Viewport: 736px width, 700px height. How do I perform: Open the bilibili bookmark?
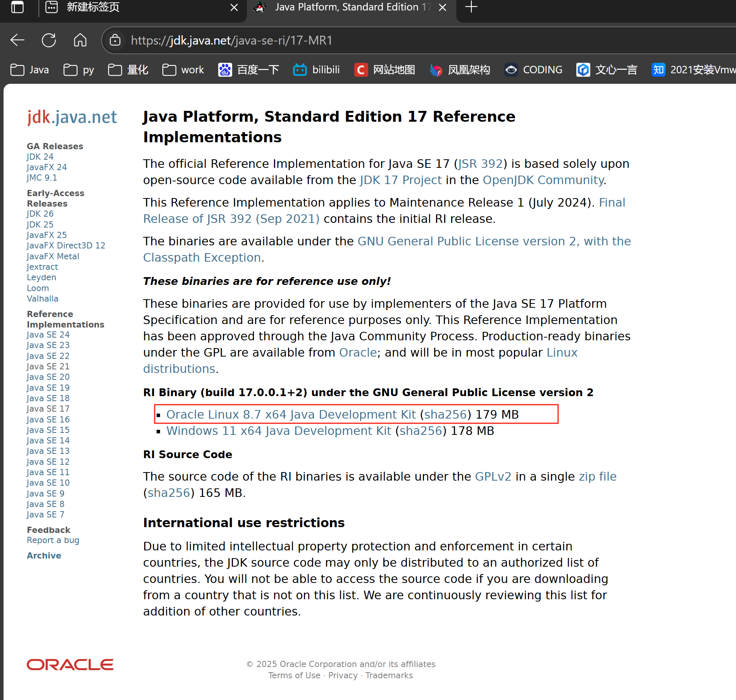(316, 70)
